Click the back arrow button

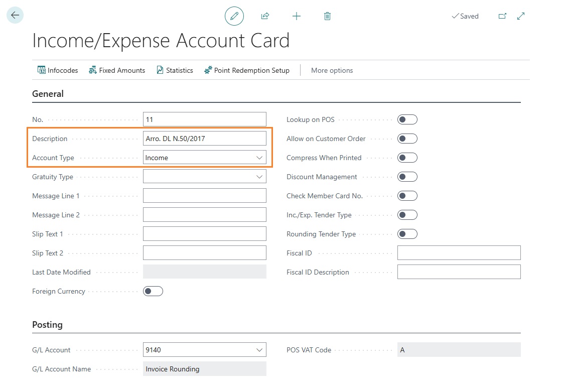pyautogui.click(x=15, y=16)
